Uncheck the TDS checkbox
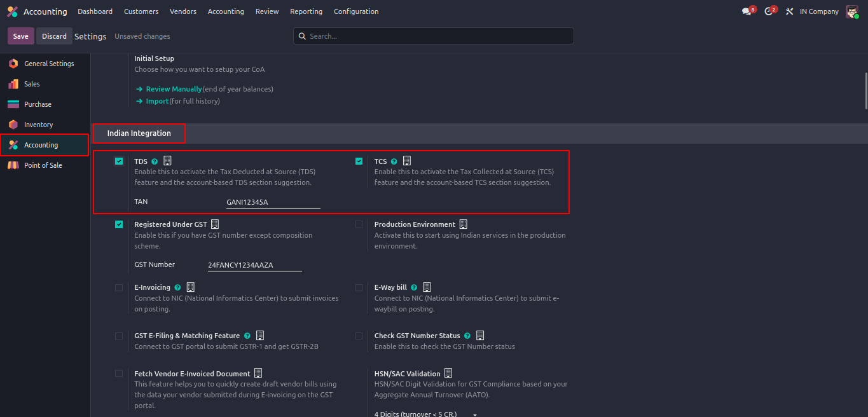Viewport: 868px width, 417px height. pyautogui.click(x=119, y=161)
